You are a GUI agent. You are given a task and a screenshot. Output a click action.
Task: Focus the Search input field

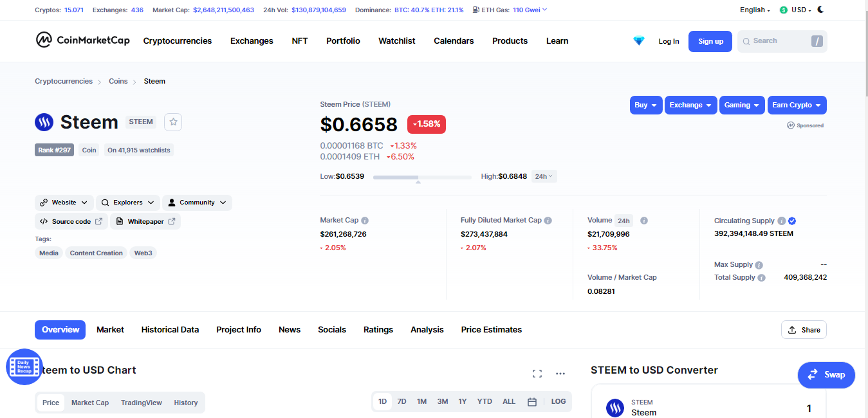click(x=782, y=41)
